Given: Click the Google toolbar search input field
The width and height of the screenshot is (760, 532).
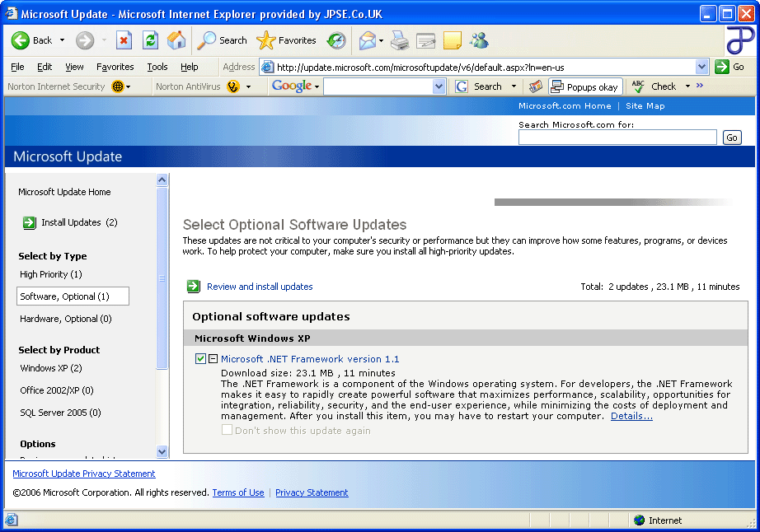Looking at the screenshot, I should tap(378, 86).
